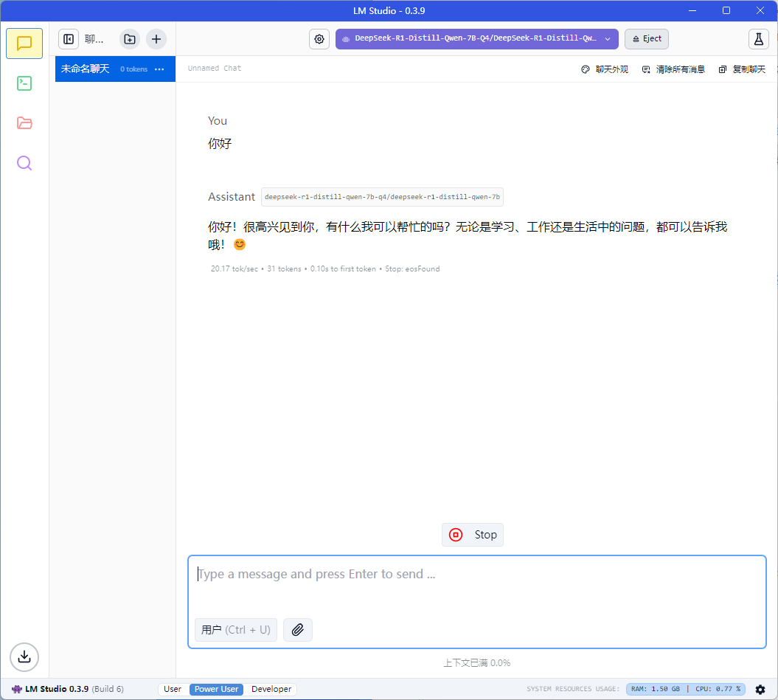Viewport: 778px width, 700px height.
Task: Switch to User mode
Action: [172, 689]
